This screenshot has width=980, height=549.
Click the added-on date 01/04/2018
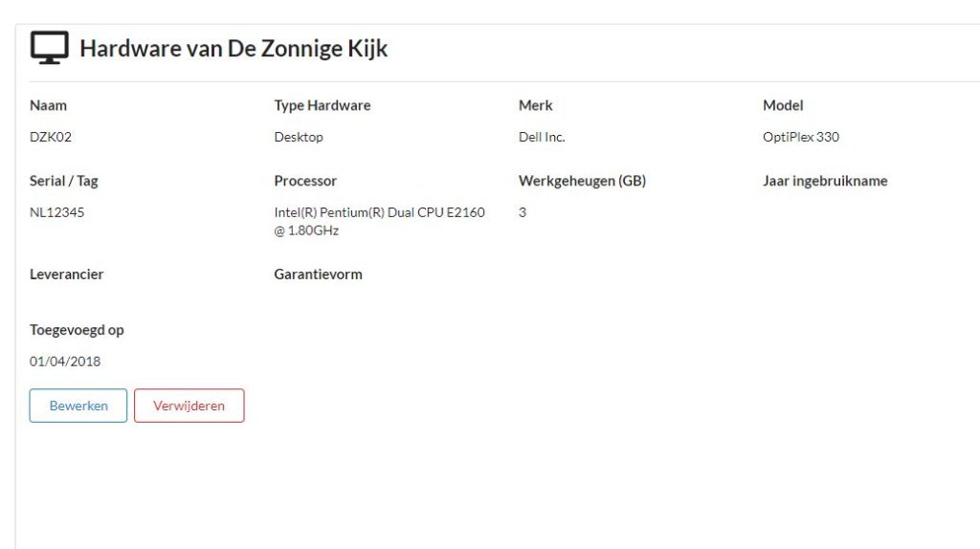65,361
